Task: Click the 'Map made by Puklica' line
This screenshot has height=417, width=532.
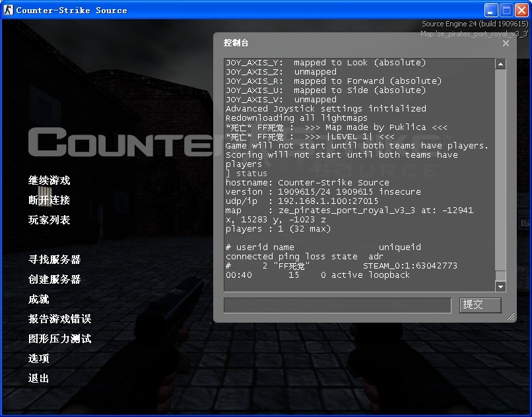Action: (x=337, y=127)
